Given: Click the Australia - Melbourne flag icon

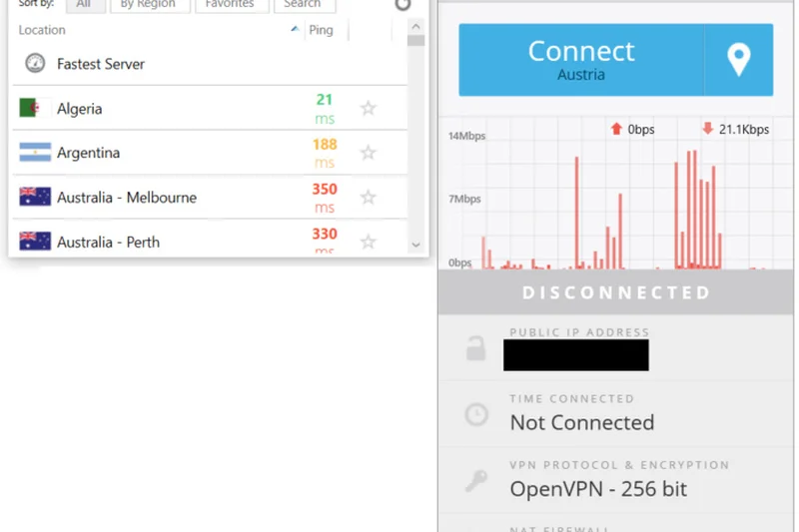Looking at the screenshot, I should click(35, 197).
